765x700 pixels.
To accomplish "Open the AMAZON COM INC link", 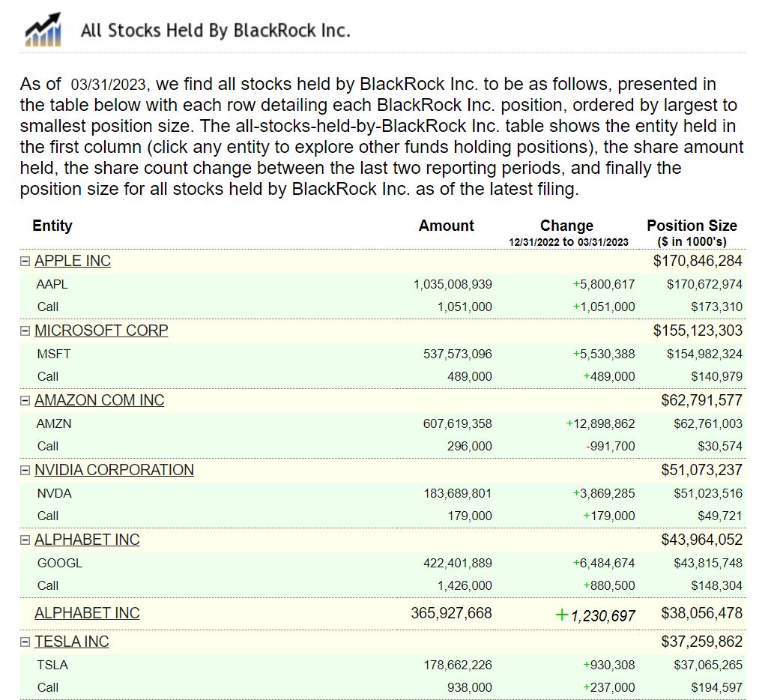I will pos(100,400).
